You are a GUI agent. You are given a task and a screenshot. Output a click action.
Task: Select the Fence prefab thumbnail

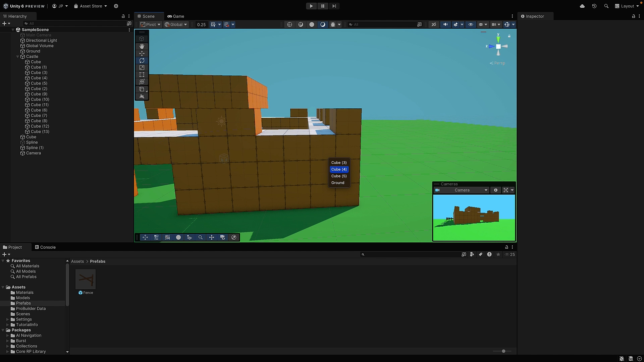click(x=86, y=279)
